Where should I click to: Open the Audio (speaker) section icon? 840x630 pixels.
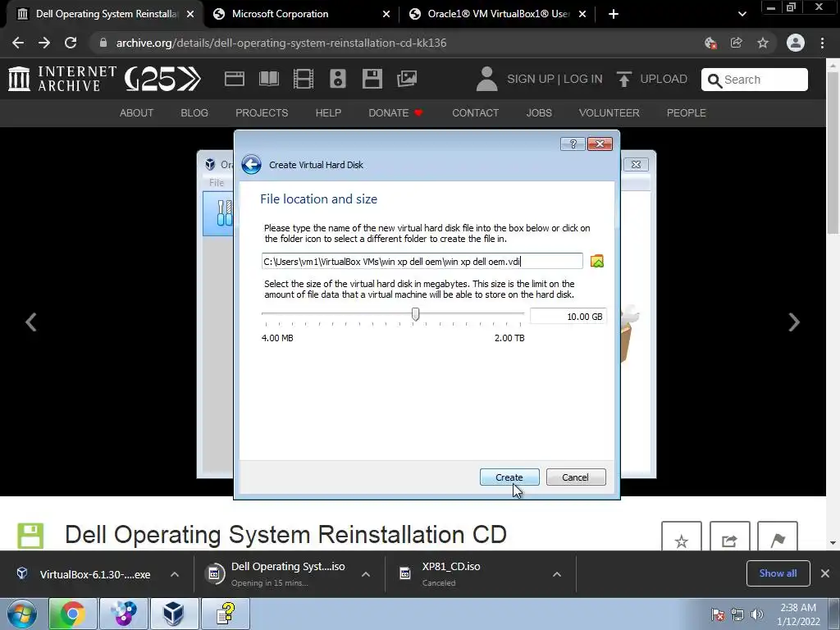[x=337, y=79]
